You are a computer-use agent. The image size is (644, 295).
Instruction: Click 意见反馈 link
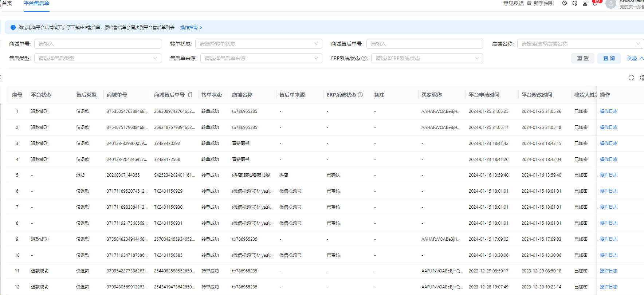(514, 3)
